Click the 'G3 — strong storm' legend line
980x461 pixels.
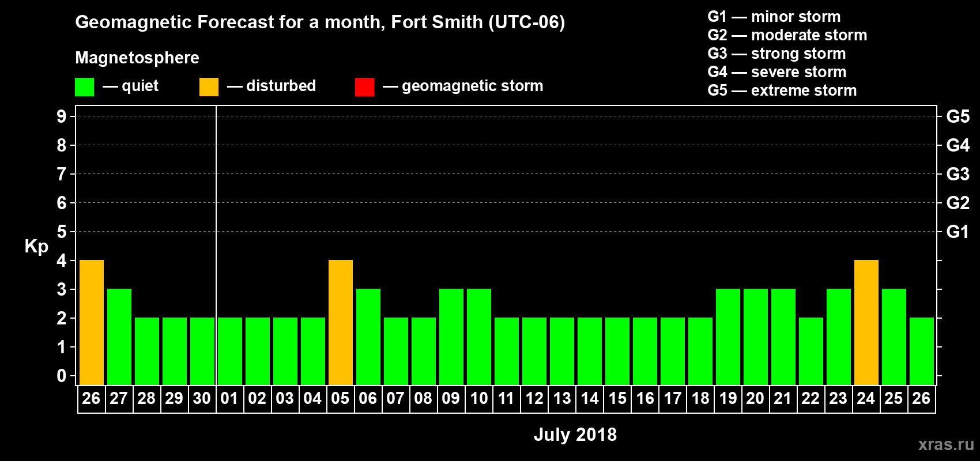[777, 54]
